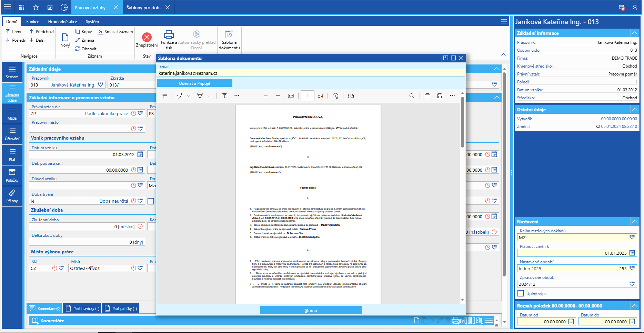Click Kopie in the ribbon
Image resolution: width=644 pixels, height=333 pixels.
(x=83, y=31)
